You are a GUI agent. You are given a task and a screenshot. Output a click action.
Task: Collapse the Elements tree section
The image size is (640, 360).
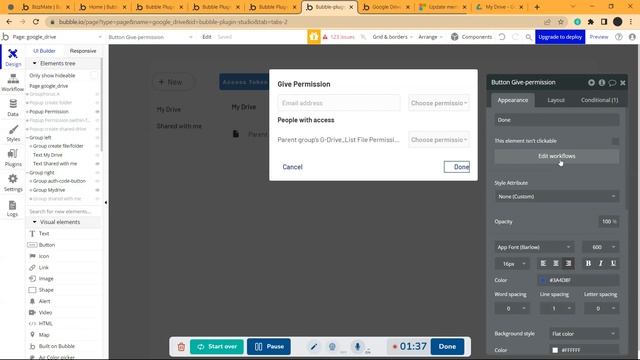34,63
